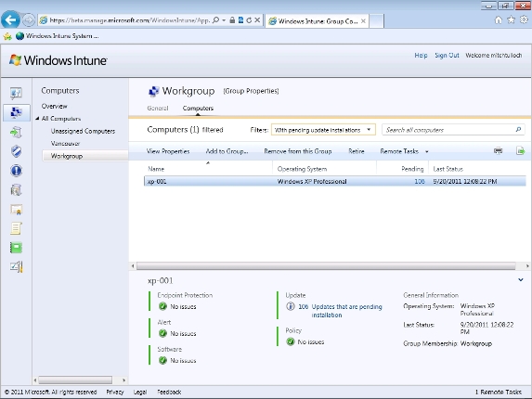Screen dimensions: 532x399
Task: Click the browser URL address field
Action: click(130, 20)
